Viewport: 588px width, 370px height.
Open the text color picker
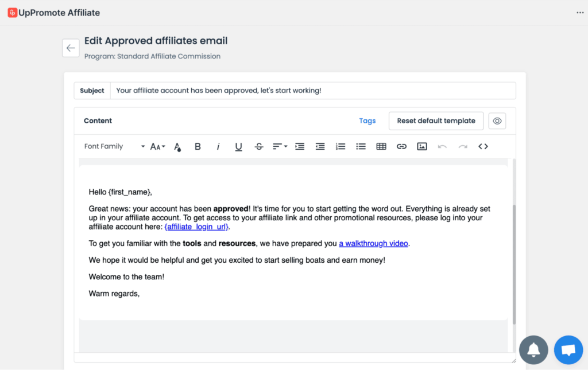177,146
